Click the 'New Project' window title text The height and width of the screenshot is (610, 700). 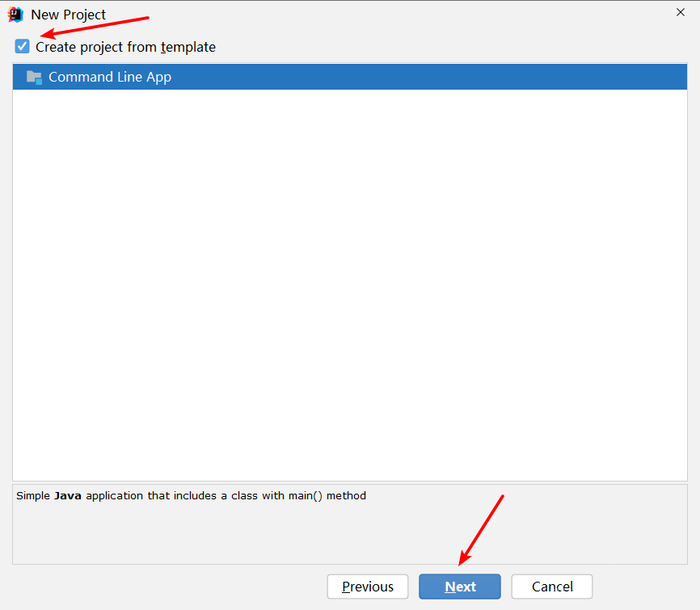point(69,15)
